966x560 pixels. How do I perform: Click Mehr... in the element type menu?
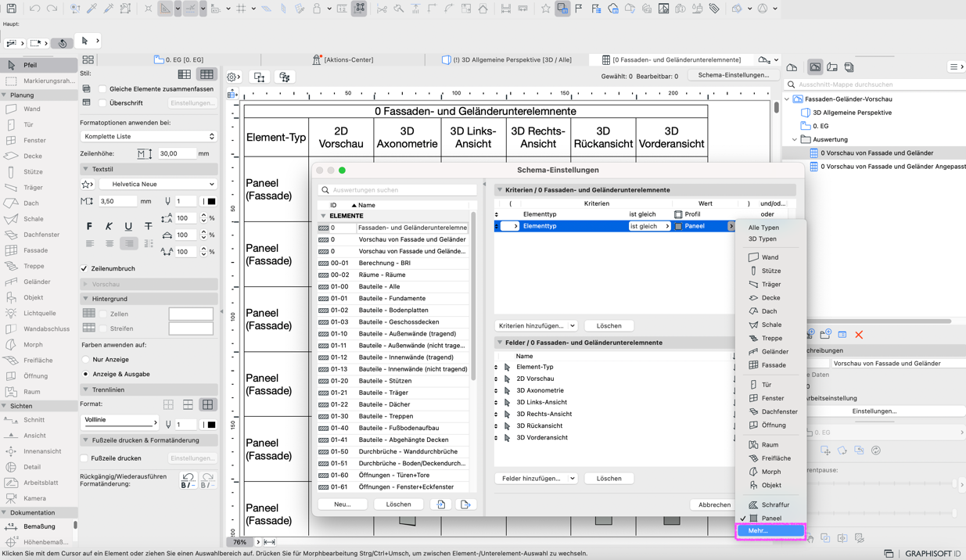pyautogui.click(x=770, y=530)
